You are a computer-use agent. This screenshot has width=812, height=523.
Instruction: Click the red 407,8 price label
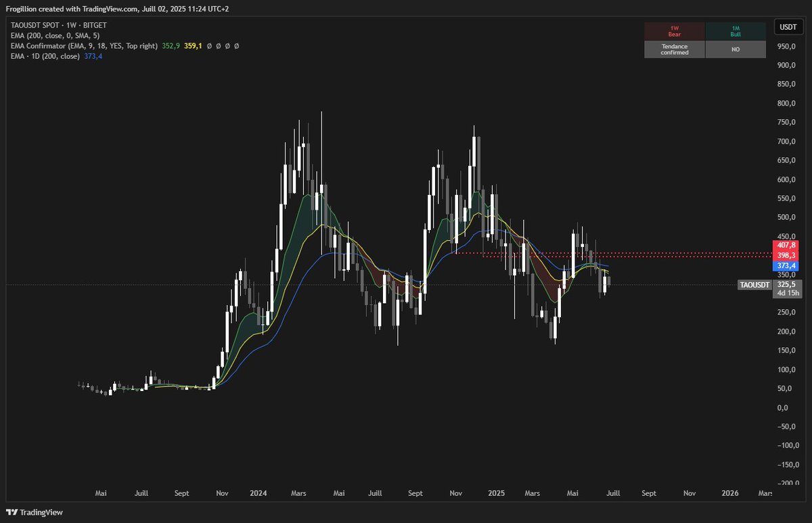click(786, 244)
